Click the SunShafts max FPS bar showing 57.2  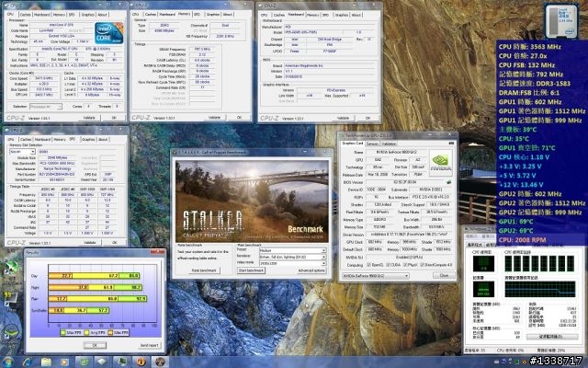pos(98,311)
